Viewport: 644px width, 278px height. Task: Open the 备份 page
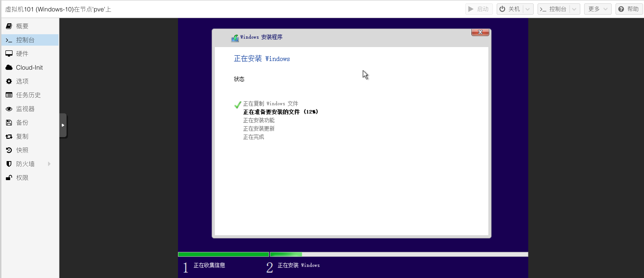coord(30,123)
